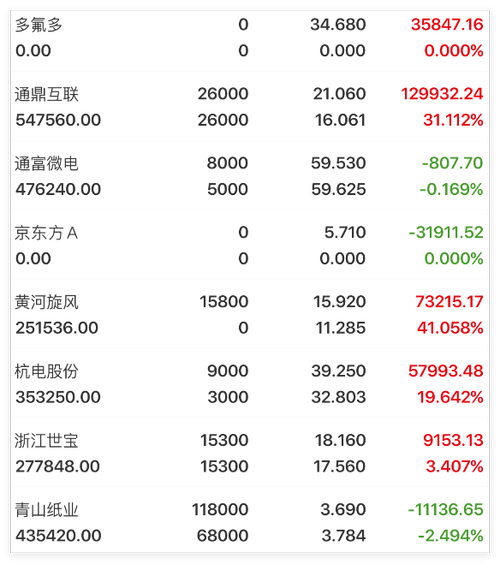This screenshot has height=563, width=500.
Task: Open the 京东方A position entry
Action: coord(250,245)
